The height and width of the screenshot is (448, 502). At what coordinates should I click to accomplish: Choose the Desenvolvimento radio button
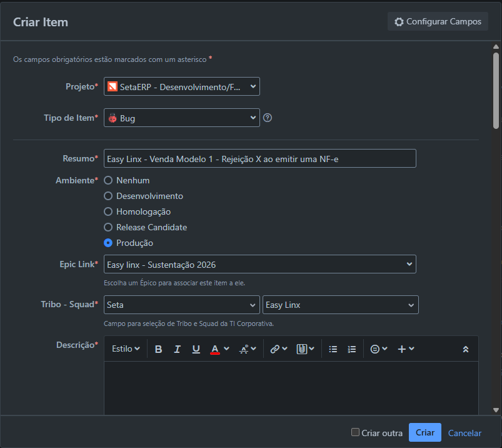[x=108, y=196]
